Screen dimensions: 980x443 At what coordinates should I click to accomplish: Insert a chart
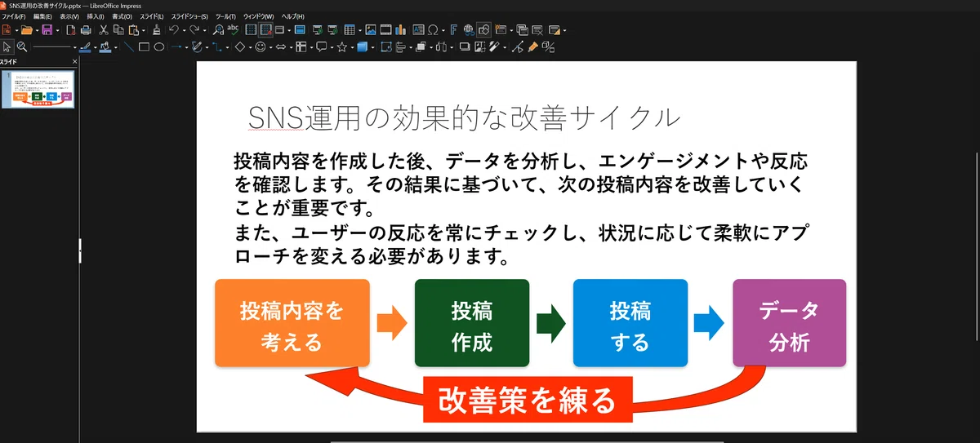click(x=400, y=30)
